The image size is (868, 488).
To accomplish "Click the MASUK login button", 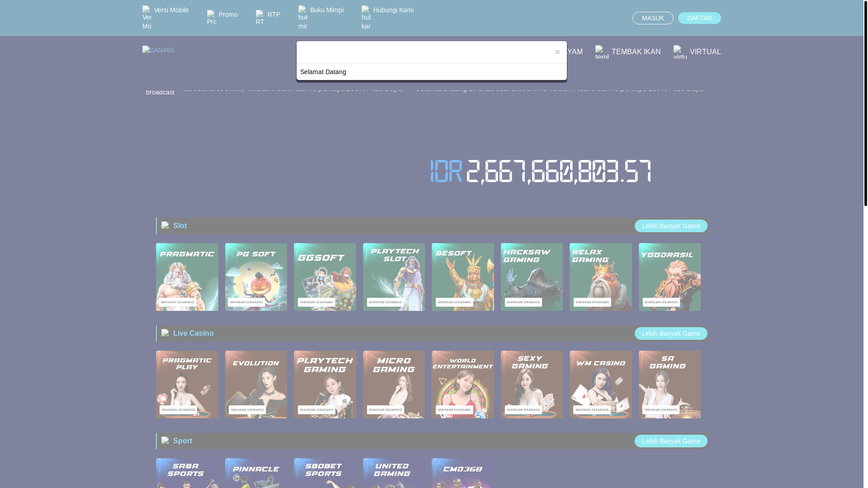I will pyautogui.click(x=653, y=18).
